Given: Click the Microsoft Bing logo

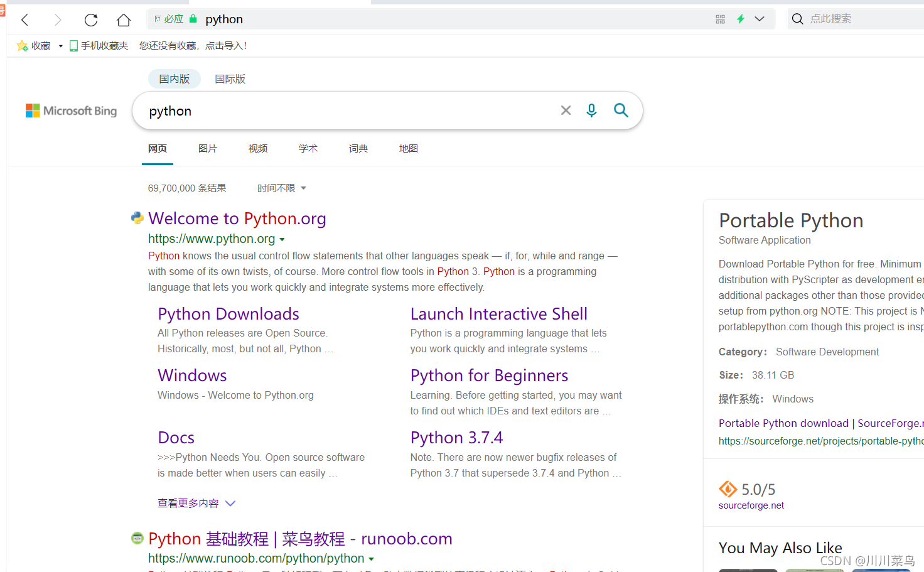Looking at the screenshot, I should 71,111.
